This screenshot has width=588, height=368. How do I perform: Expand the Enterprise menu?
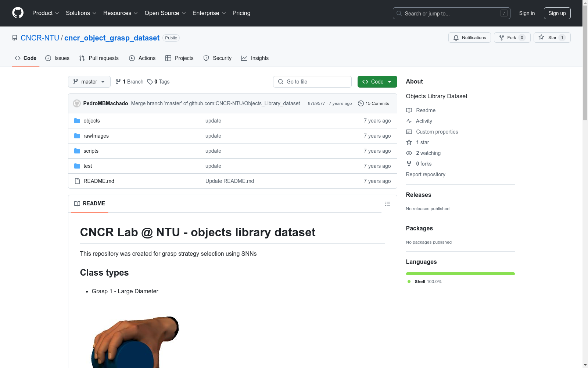[x=209, y=13]
